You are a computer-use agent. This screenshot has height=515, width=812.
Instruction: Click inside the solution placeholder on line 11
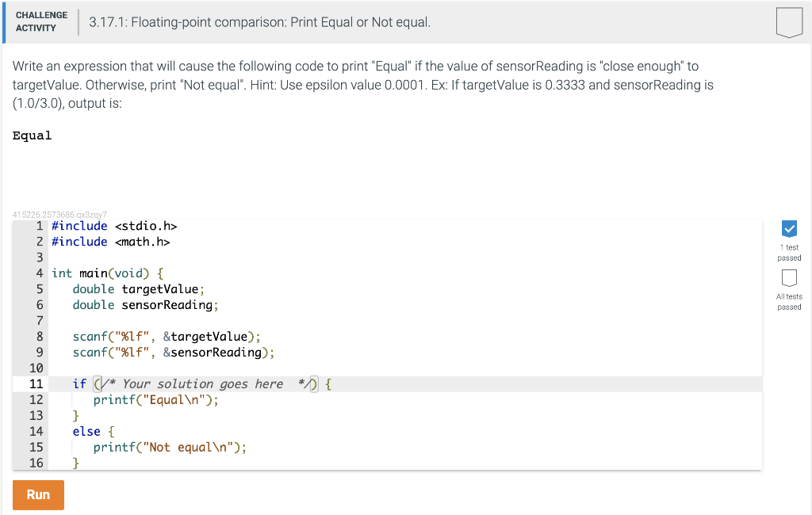click(x=205, y=384)
